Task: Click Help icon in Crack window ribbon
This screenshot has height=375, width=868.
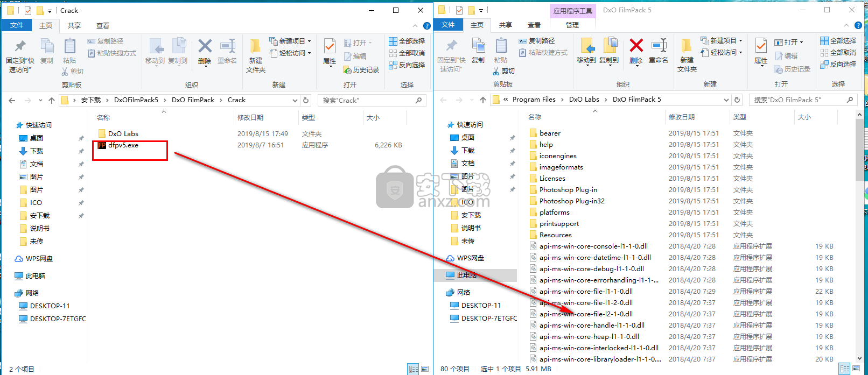Action: pos(427,26)
